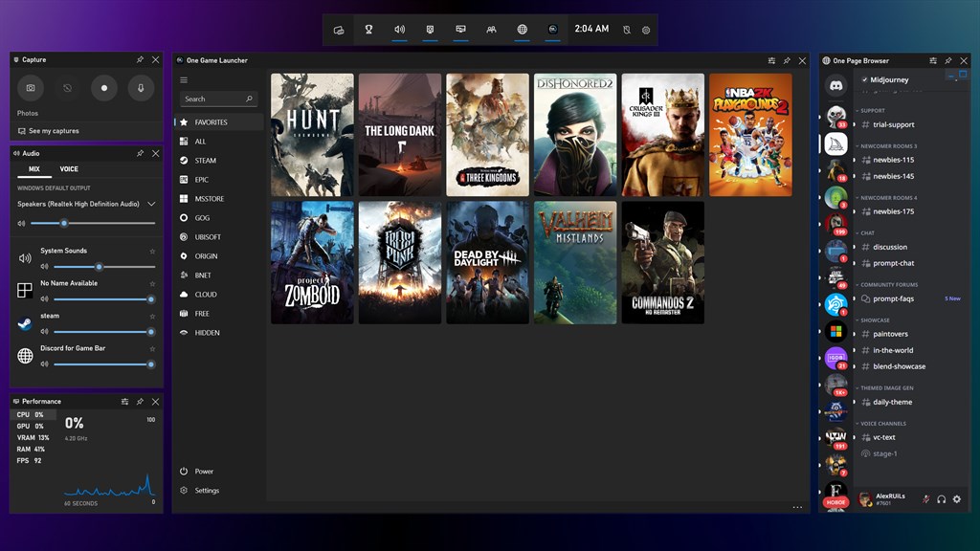The height and width of the screenshot is (551, 980).
Task: Start recording with the record button
Action: click(103, 88)
